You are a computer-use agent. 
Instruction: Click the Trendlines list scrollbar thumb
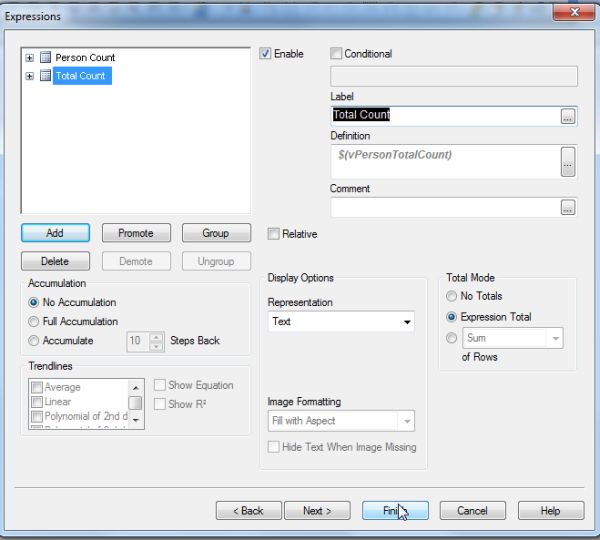point(135,403)
